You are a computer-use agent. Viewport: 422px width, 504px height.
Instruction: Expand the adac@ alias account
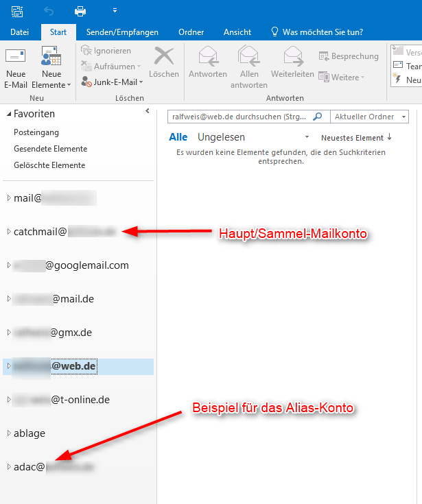[9, 467]
